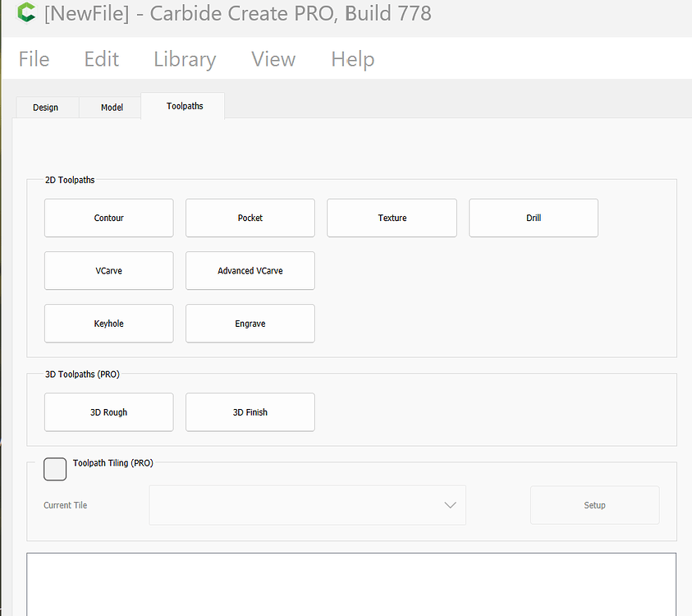Create an Advanced VCarve toolpath
This screenshot has width=692, height=616.
click(x=250, y=271)
